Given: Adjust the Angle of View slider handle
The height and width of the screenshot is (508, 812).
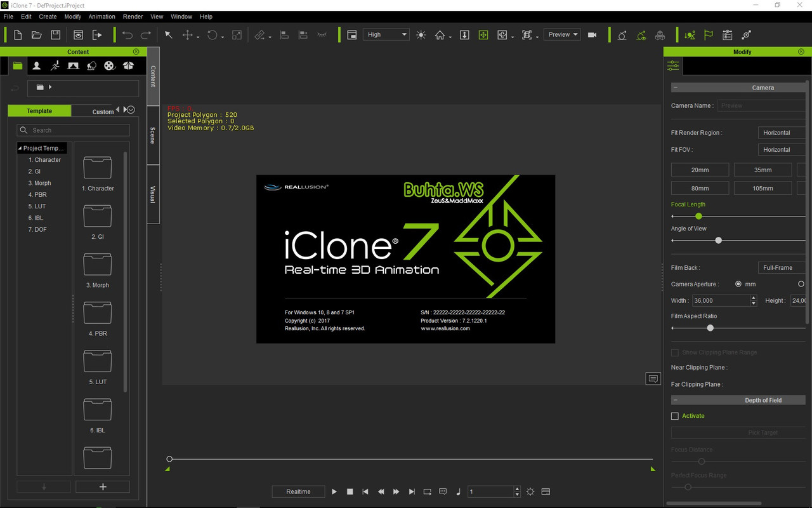Looking at the screenshot, I should click(719, 241).
